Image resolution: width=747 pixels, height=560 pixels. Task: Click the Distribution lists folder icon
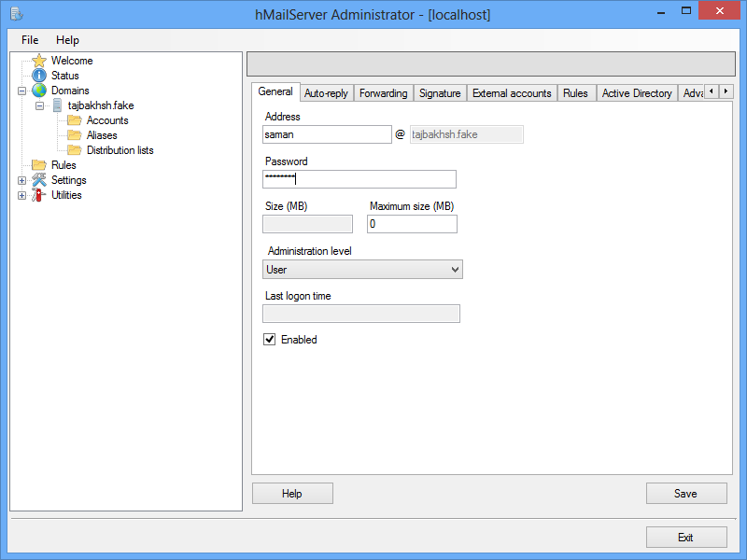[x=75, y=150]
